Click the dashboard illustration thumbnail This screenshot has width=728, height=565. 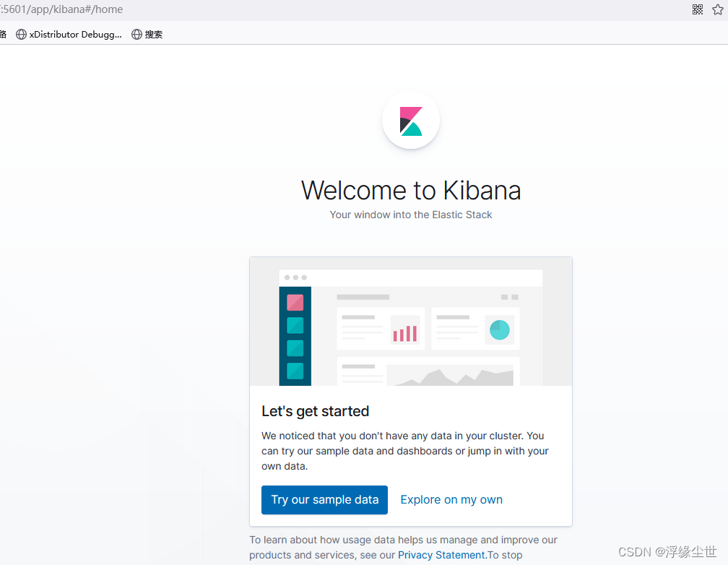(411, 322)
